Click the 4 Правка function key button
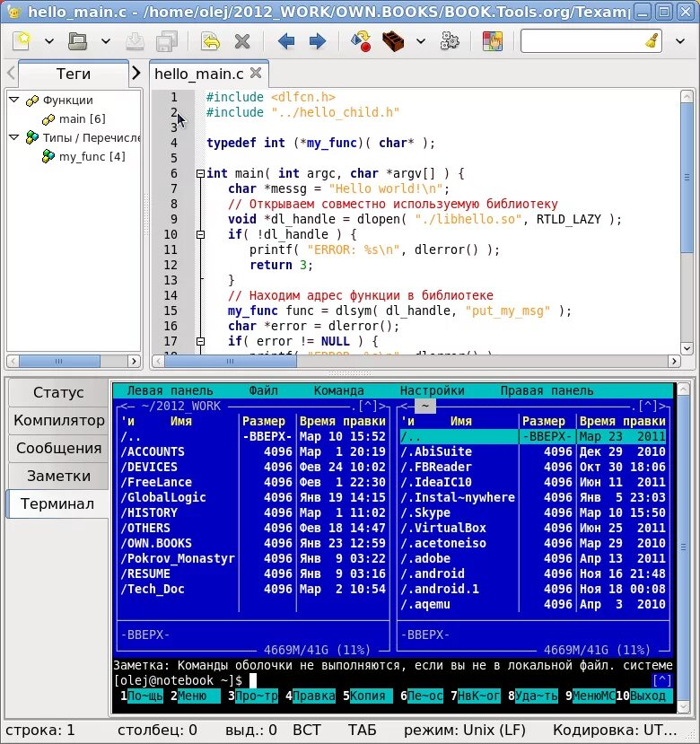Image resolution: width=700 pixels, height=744 pixels. [311, 696]
